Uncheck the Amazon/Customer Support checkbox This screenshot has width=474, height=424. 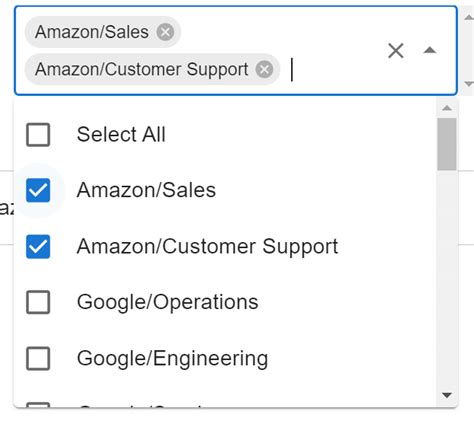(x=38, y=247)
